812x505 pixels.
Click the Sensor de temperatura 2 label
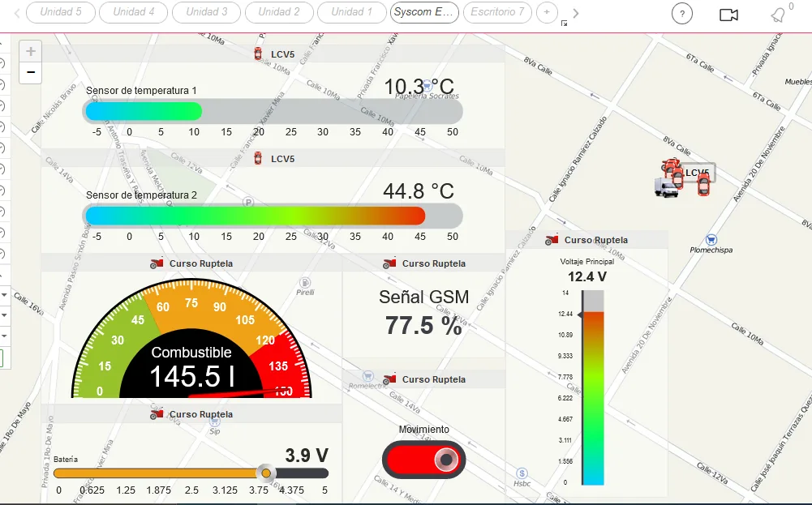[141, 195]
